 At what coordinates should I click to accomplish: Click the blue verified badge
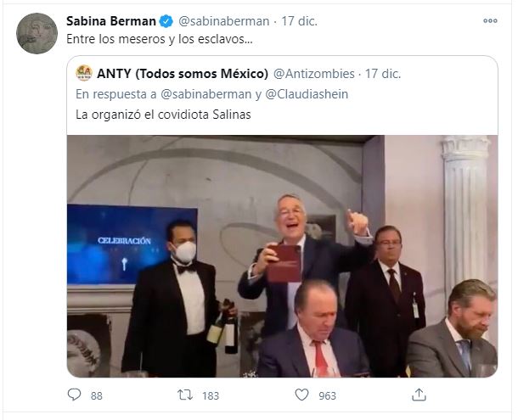166,21
